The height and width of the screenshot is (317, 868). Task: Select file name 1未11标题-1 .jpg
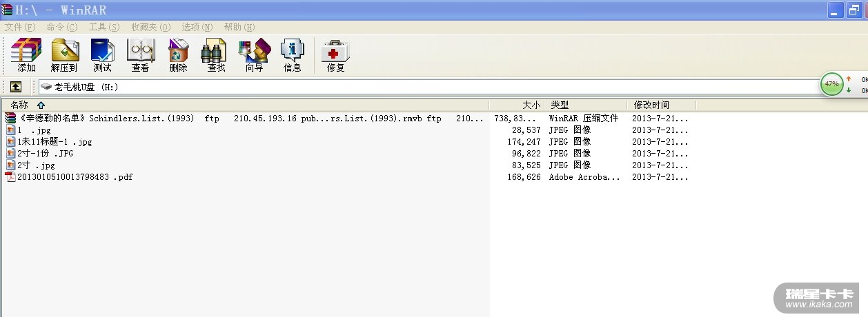55,141
